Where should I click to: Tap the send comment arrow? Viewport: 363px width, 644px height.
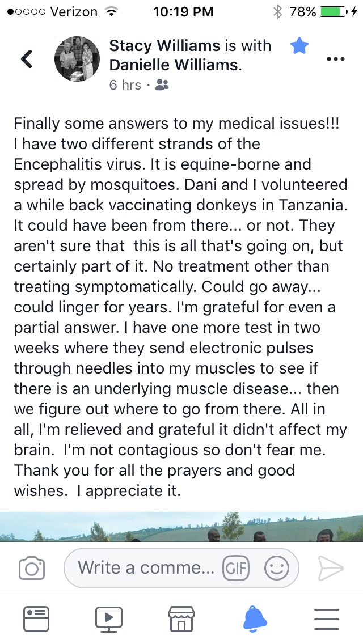[331, 568]
